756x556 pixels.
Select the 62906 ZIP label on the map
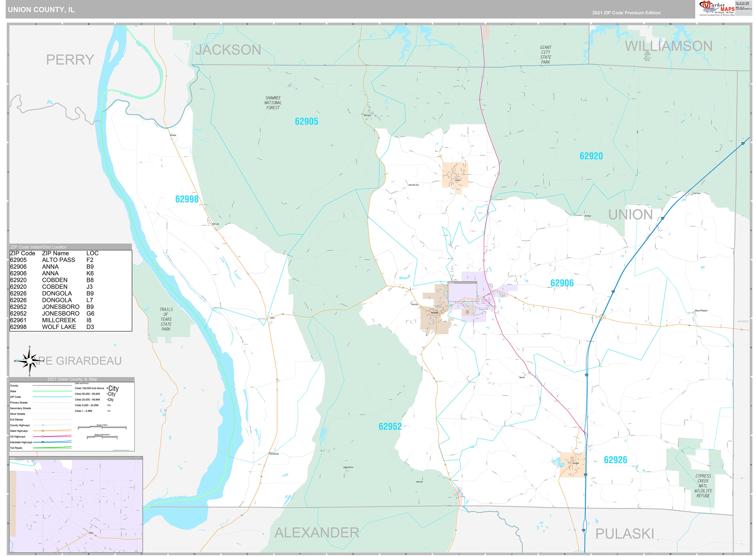(562, 283)
